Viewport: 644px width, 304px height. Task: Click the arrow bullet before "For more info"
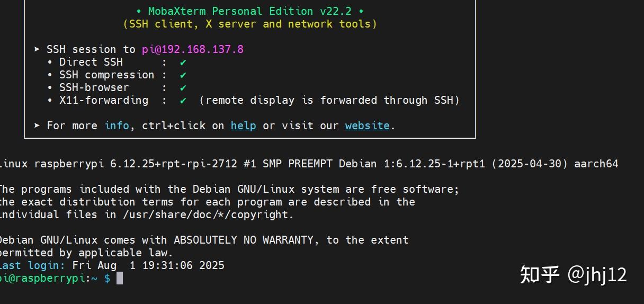tap(37, 126)
